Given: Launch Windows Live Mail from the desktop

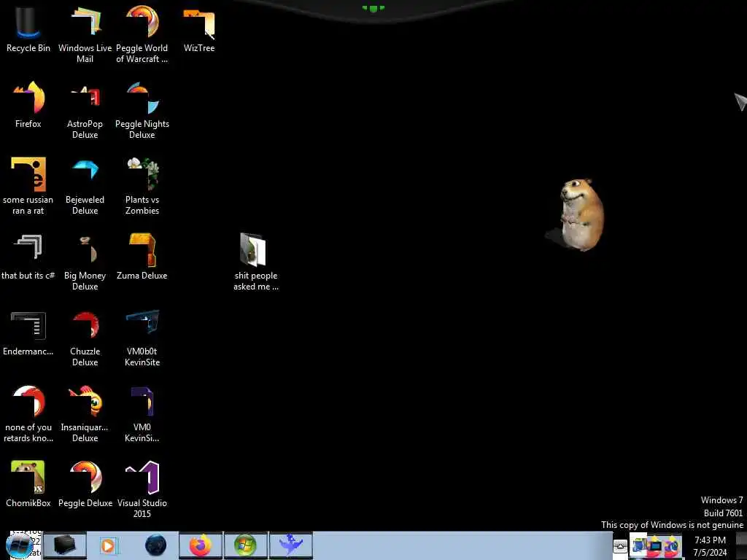Looking at the screenshot, I should [x=85, y=34].
